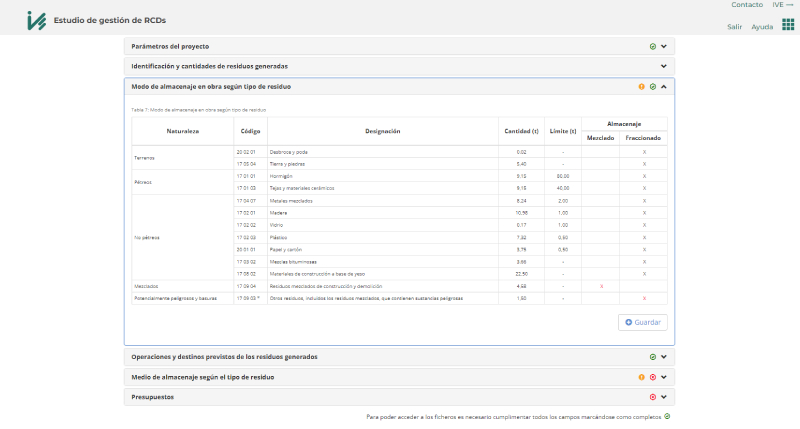Click green check icon on Operaciones y destinos

(653, 357)
